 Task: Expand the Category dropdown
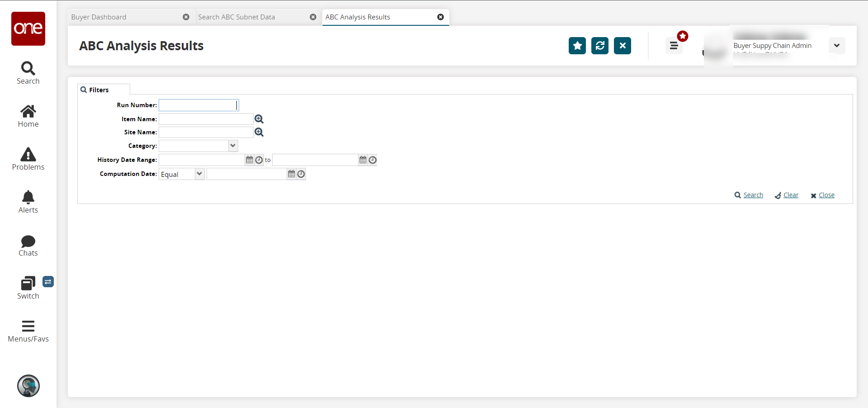pos(233,146)
